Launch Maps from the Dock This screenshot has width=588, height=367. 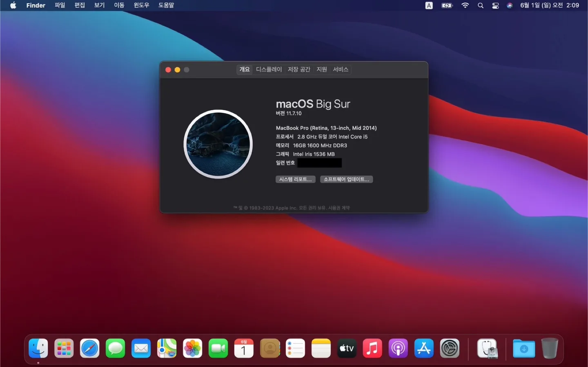167,348
